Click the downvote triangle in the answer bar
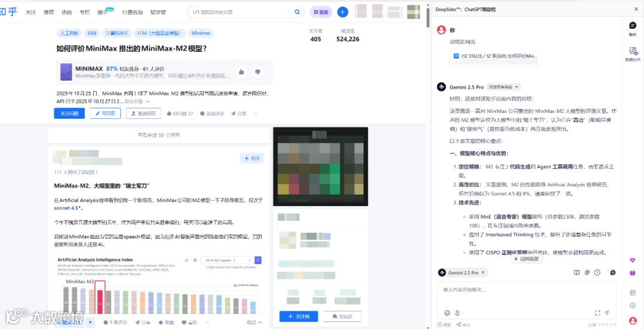This screenshot has height=329, width=644. tap(91, 322)
